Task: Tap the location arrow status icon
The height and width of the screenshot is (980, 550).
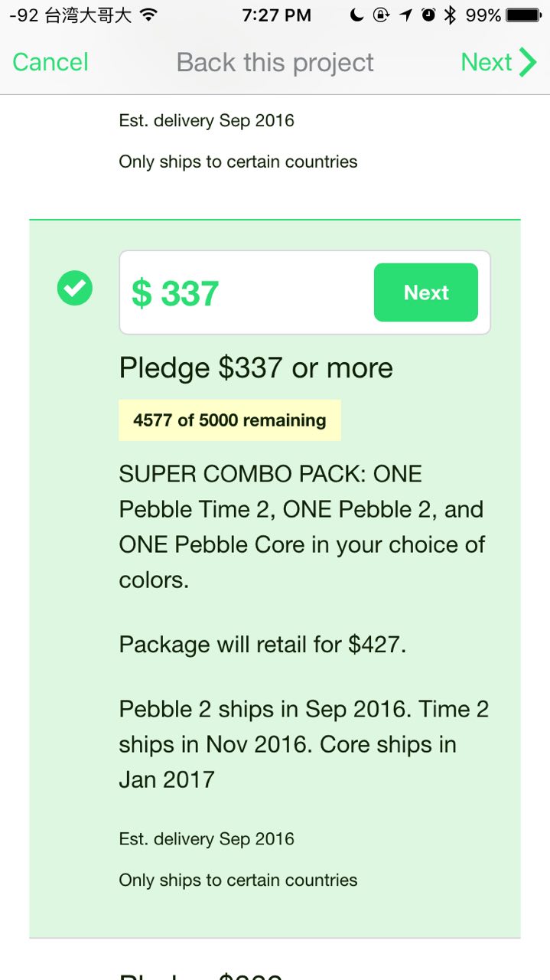Action: point(405,15)
